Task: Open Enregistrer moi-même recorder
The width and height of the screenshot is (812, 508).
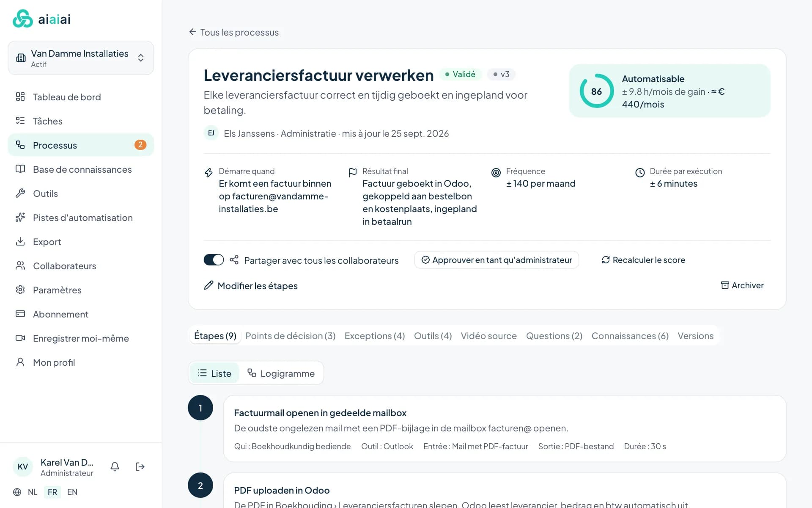Action: click(x=81, y=338)
